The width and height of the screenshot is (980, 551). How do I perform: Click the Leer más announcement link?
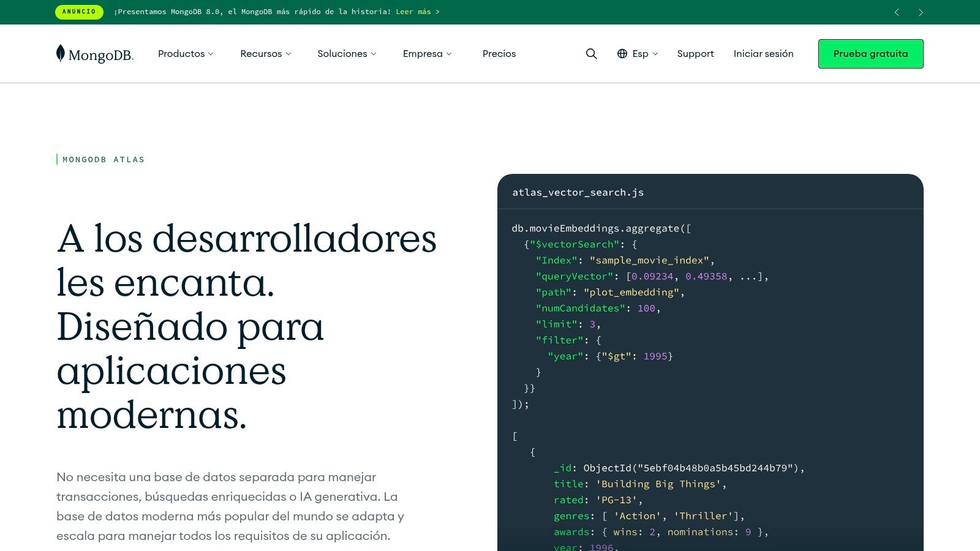pos(418,12)
